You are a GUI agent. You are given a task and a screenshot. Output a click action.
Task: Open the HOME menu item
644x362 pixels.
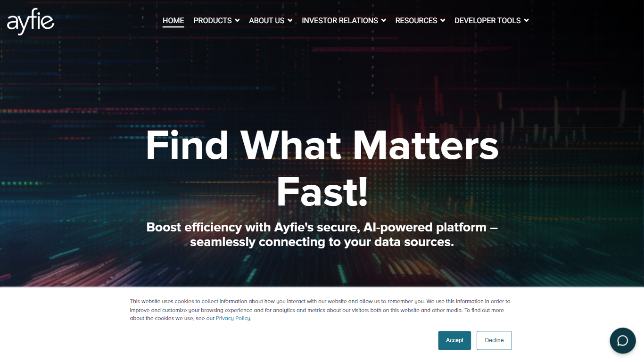[x=173, y=21]
